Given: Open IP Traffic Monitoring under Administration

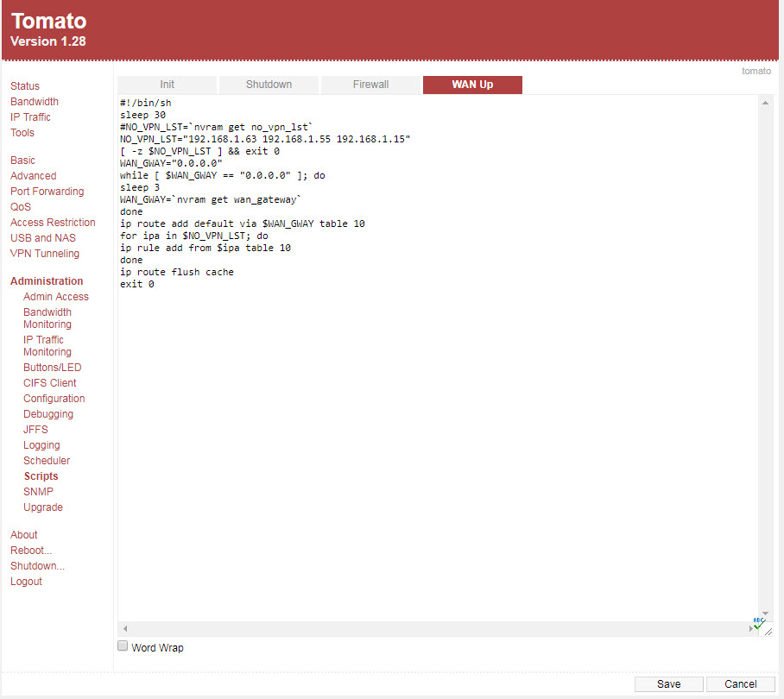Looking at the screenshot, I should [47, 346].
